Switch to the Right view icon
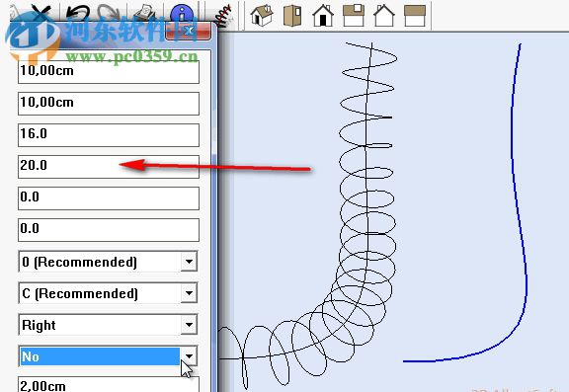Viewport: 569px width, 392px height. click(x=354, y=15)
